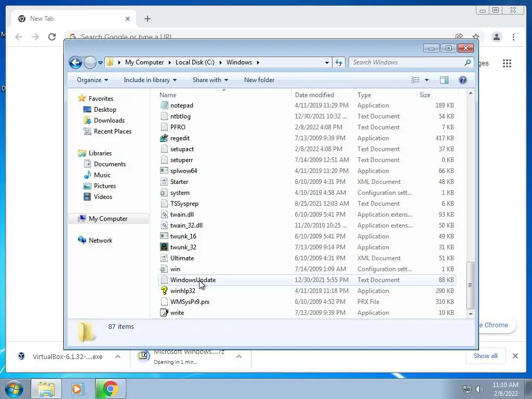
Task: Click the scroll up arrow in file list
Action: (x=470, y=93)
